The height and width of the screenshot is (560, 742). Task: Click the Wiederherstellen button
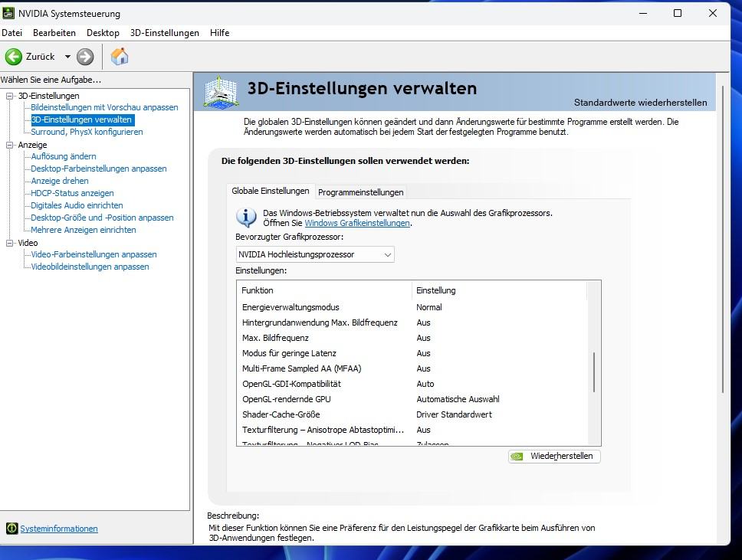(x=554, y=457)
